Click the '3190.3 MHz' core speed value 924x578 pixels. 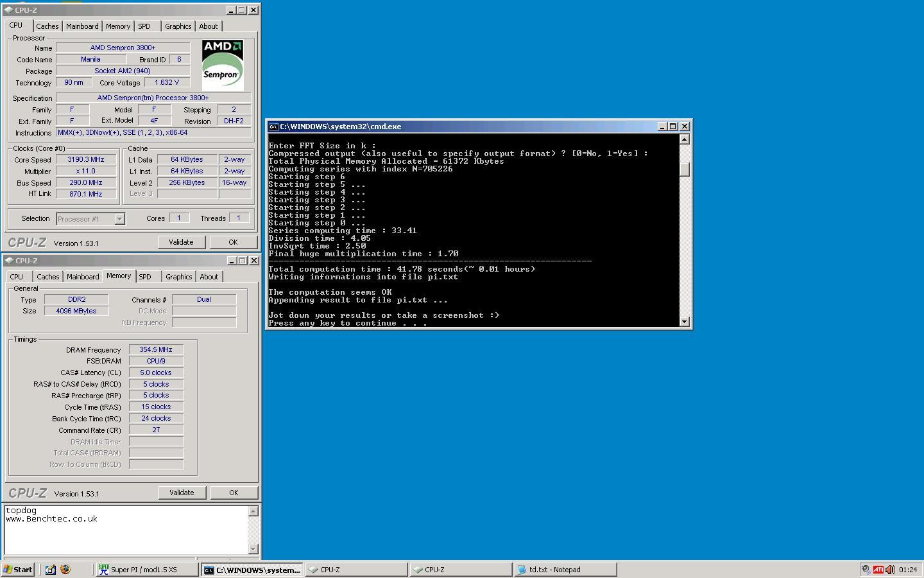point(86,159)
